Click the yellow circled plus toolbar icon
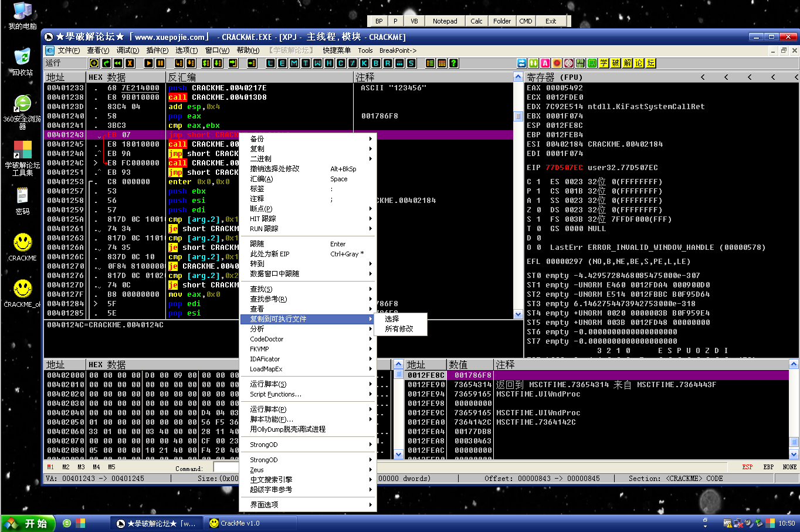This screenshot has width=800, height=532. [x=94, y=63]
